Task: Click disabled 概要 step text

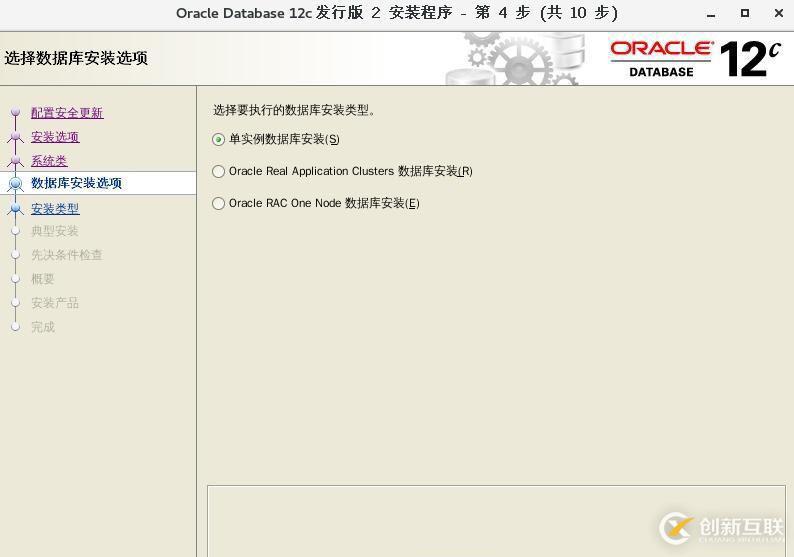Action: pyautogui.click(x=43, y=278)
